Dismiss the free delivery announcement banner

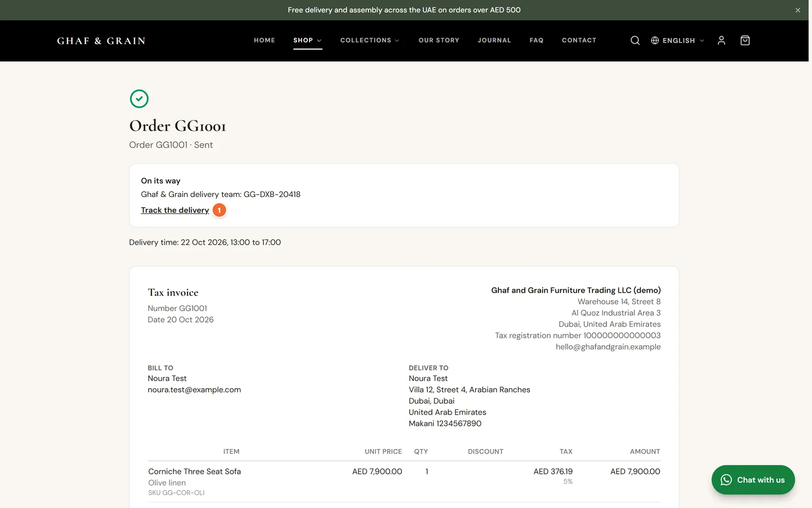tap(798, 10)
